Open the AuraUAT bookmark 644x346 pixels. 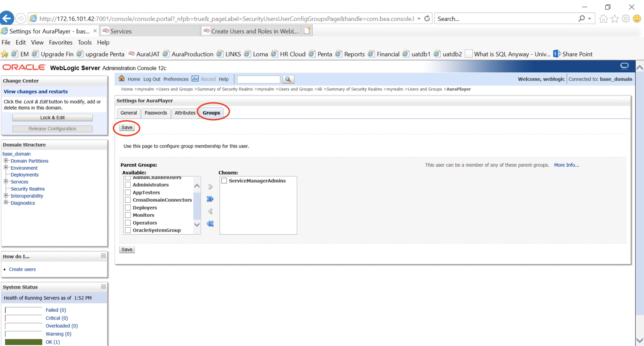[x=144, y=54]
